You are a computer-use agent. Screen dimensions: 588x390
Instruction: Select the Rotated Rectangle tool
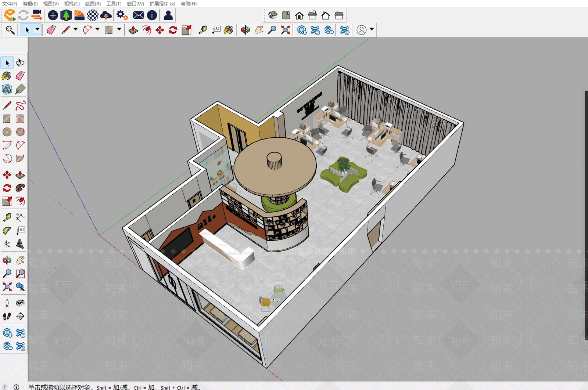[20, 119]
